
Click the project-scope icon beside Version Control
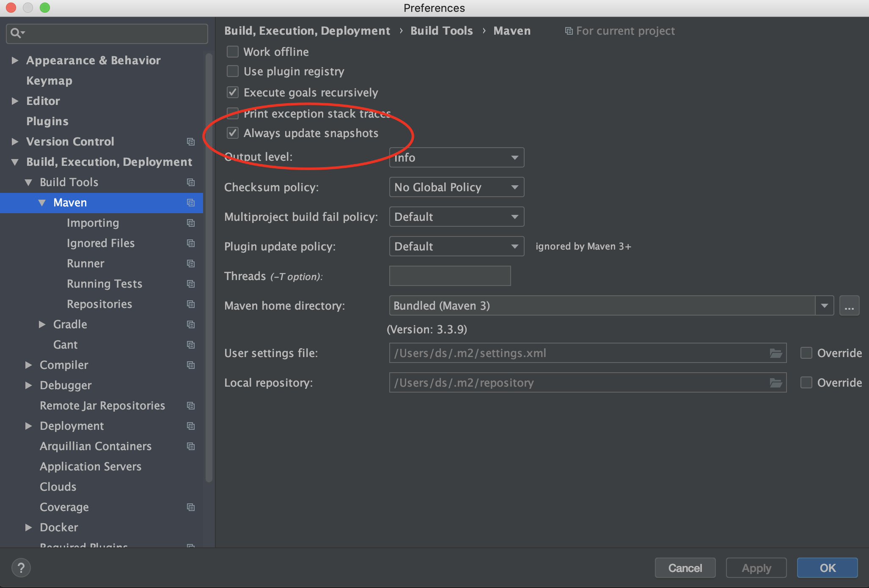coord(191,142)
